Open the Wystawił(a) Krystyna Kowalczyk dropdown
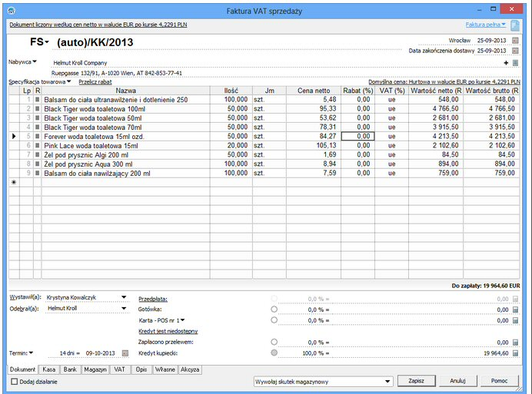The image size is (532, 394). 124,297
